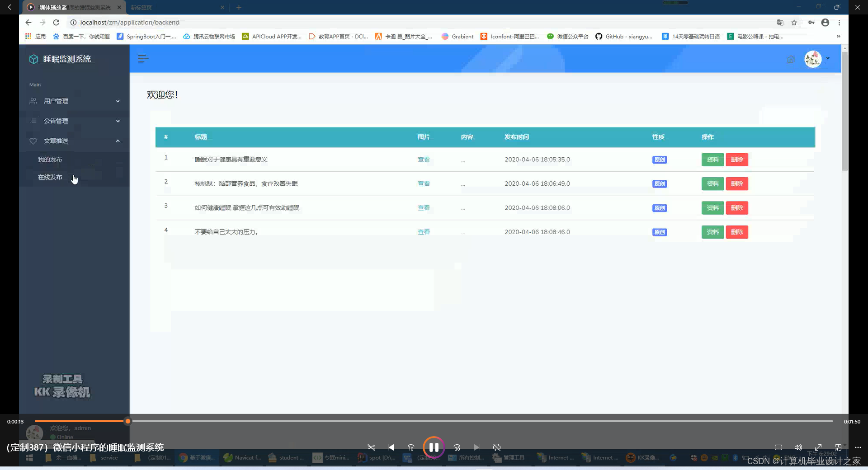Open the admin avatar in header
Viewport: 868px width, 470px height.
click(812, 59)
